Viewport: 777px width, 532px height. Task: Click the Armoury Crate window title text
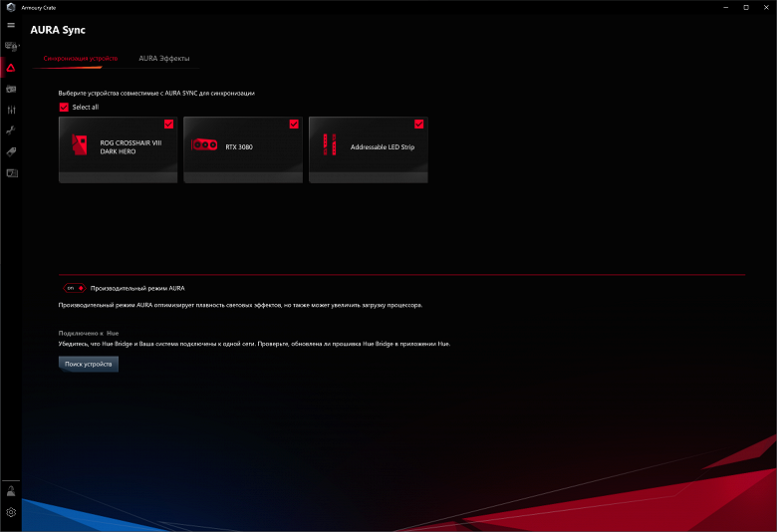(39, 8)
